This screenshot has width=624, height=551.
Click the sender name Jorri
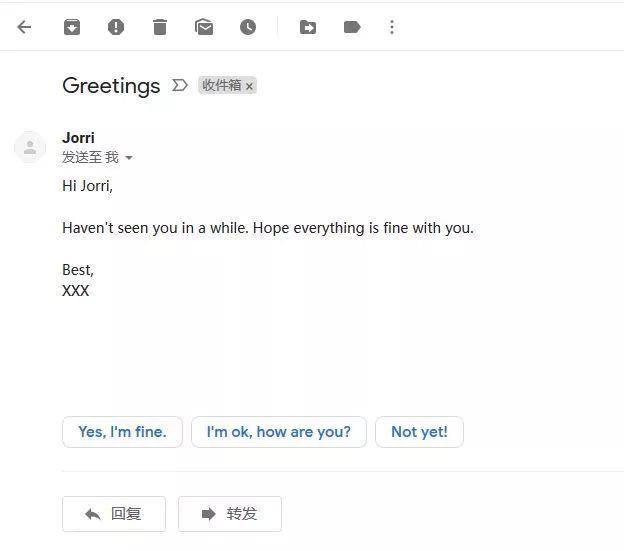tap(78, 138)
